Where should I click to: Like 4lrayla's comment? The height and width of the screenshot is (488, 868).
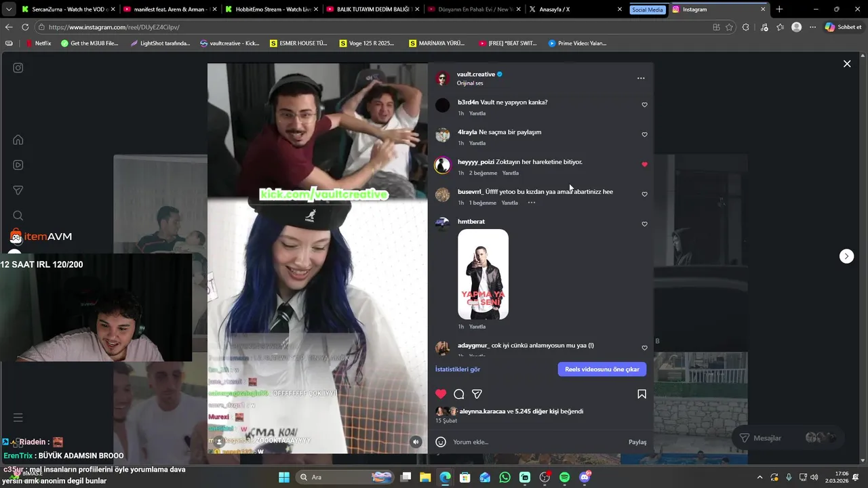pos(644,135)
